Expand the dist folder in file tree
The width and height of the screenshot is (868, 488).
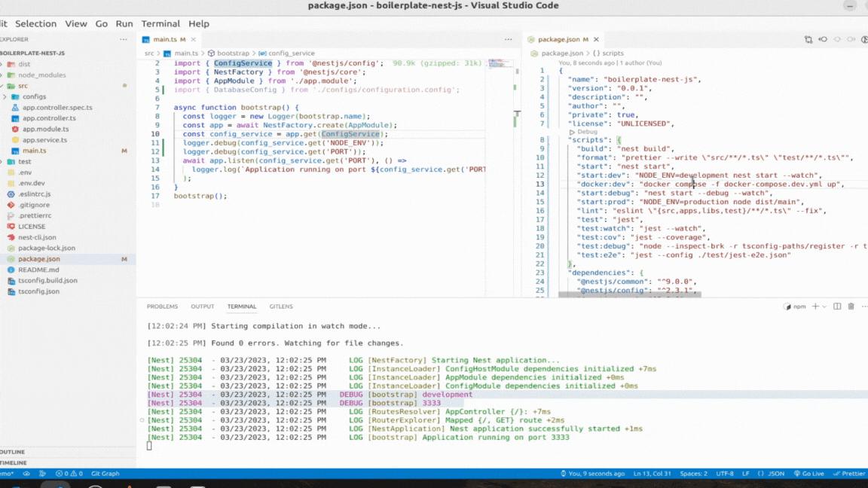click(25, 64)
